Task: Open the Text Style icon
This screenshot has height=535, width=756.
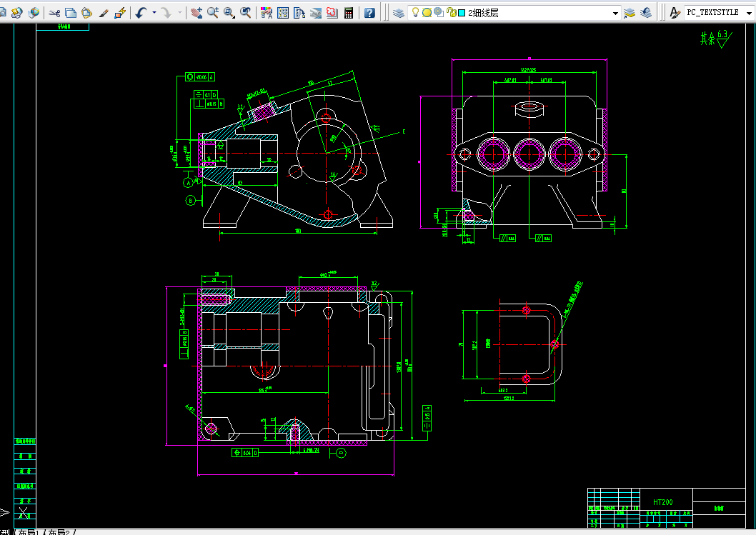Action: pos(675,13)
